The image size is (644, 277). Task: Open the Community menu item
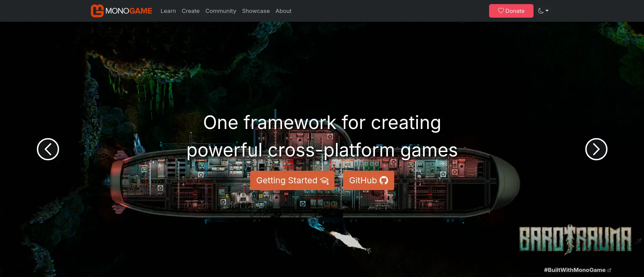[x=221, y=11]
